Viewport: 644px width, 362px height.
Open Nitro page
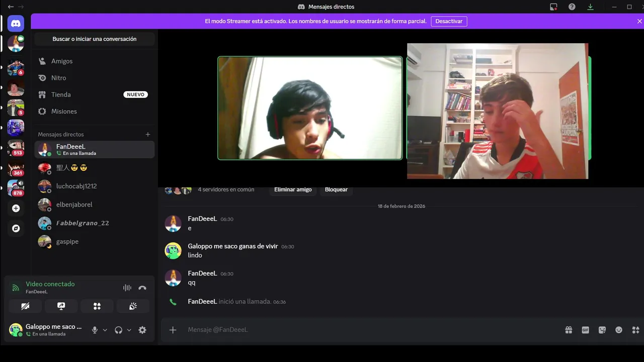[x=95, y=78]
